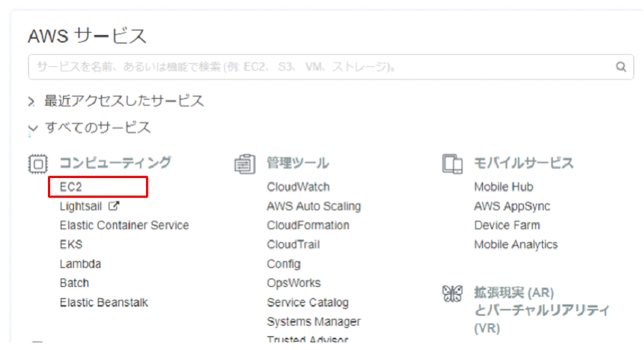644x350 pixels.
Task: Click the モバイルサービス category heading
Action: click(524, 163)
